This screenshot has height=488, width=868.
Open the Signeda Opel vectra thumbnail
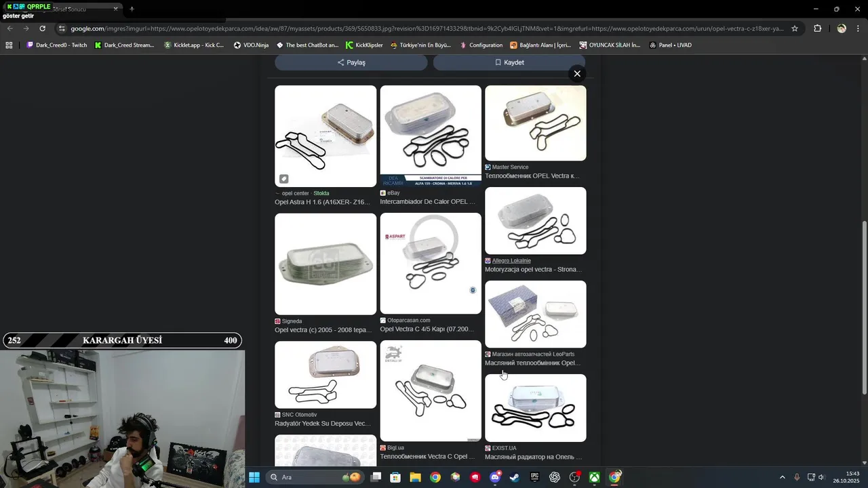325,264
